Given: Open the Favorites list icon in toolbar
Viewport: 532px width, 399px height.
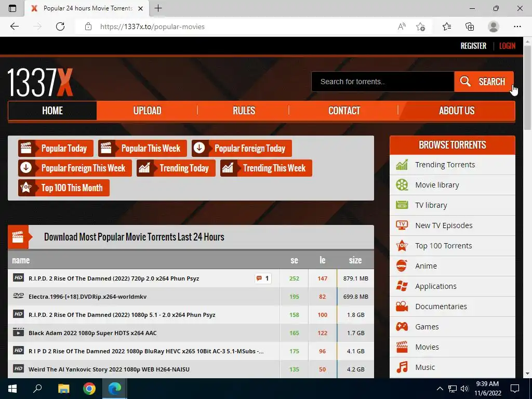Looking at the screenshot, I should pyautogui.click(x=446, y=26).
